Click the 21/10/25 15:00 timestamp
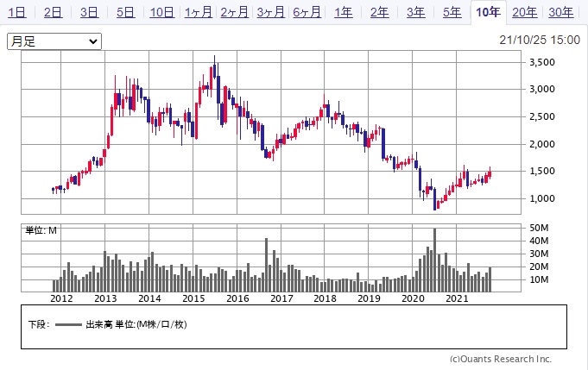This screenshot has height=370, width=588. (540, 40)
